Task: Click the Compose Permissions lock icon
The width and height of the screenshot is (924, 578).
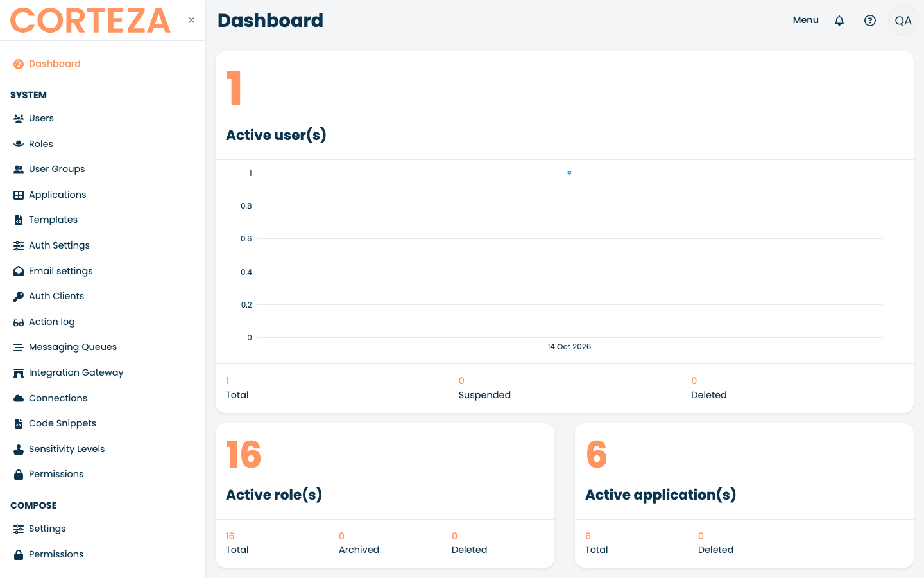Action: (19, 554)
